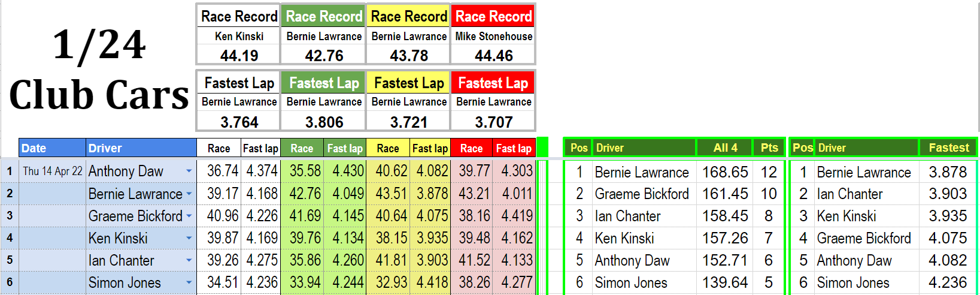Screen dimensions: 980x295
Task: Open the Ken Kinski driver dropdown arrow
Action: (x=189, y=238)
